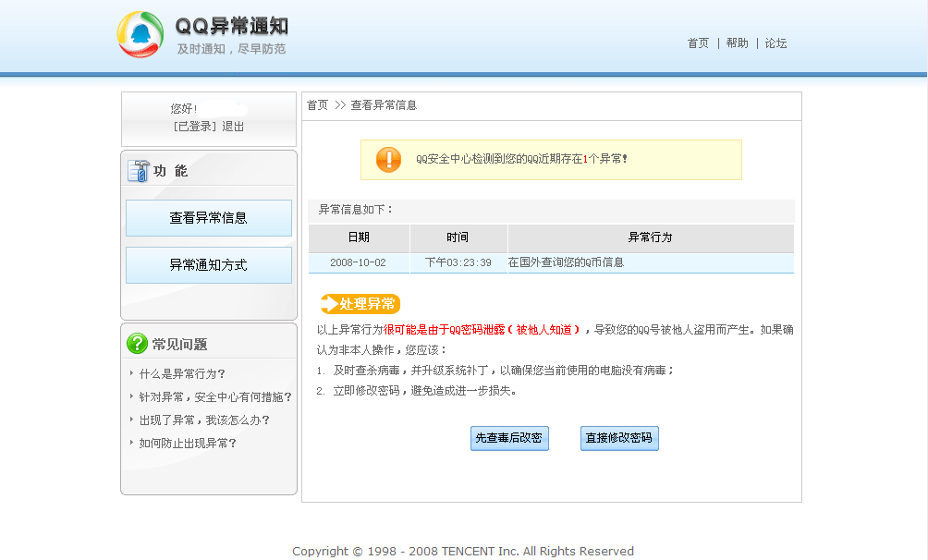Image resolution: width=928 pixels, height=560 pixels.
Task: Click the [已登录] status text
Action: pyautogui.click(x=195, y=127)
